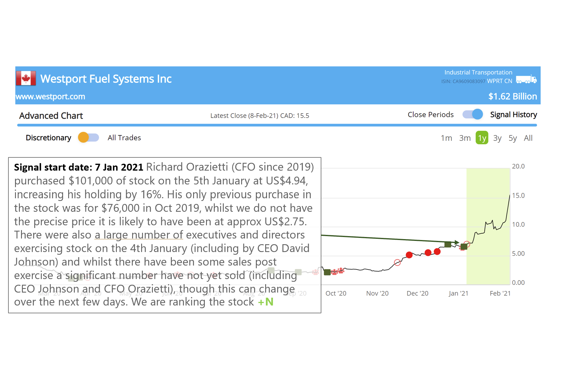Click the green square marker before Jan '21
This screenshot has width=564, height=392.
click(447, 244)
